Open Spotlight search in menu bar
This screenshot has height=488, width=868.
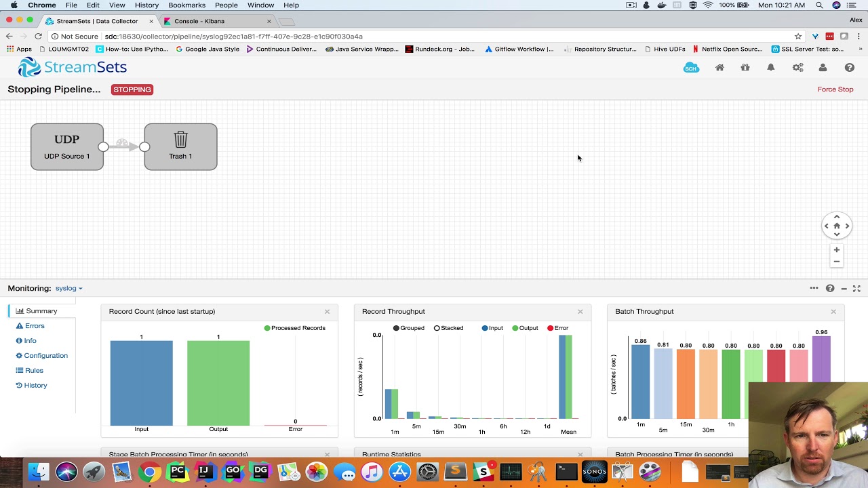(819, 5)
